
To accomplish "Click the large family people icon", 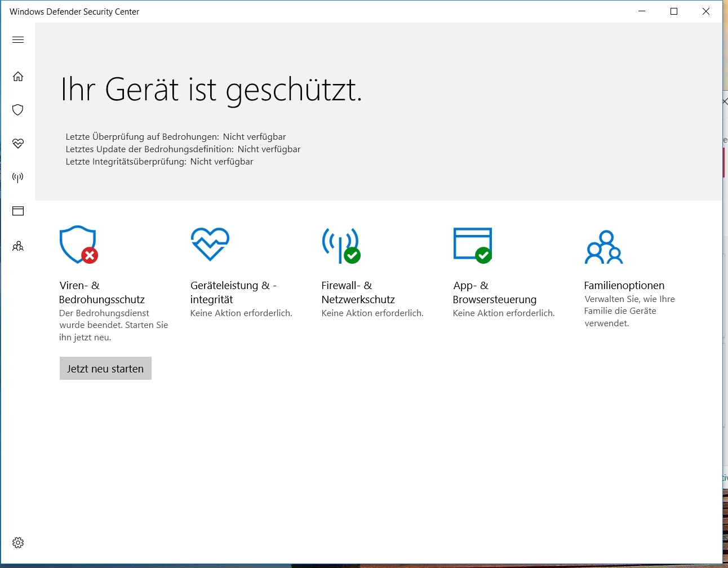I will click(603, 247).
